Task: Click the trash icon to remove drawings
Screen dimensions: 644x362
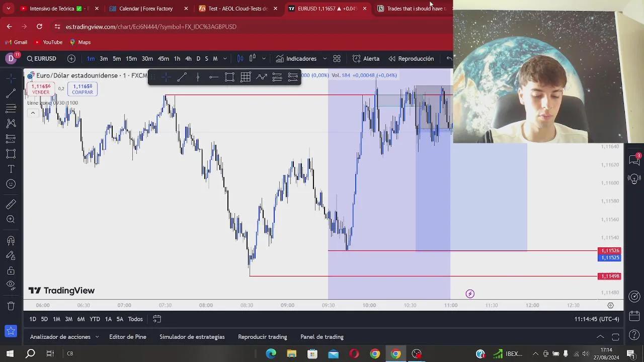Action: click(11, 306)
